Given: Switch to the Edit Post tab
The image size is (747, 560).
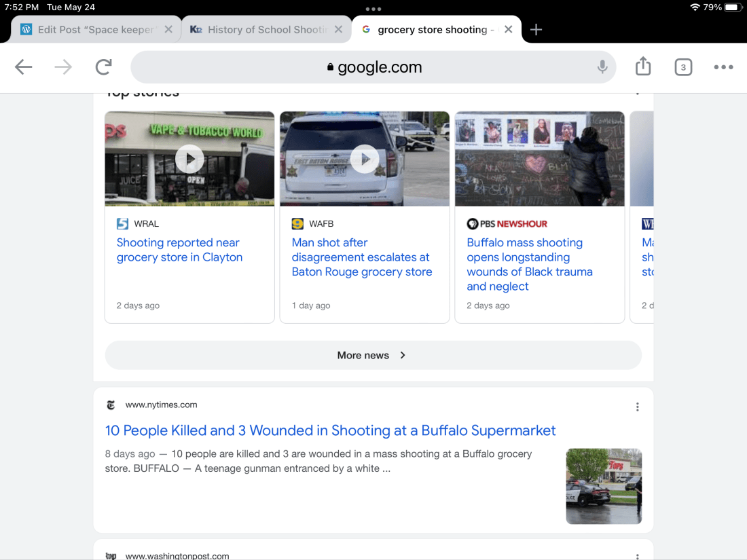Looking at the screenshot, I should point(88,30).
